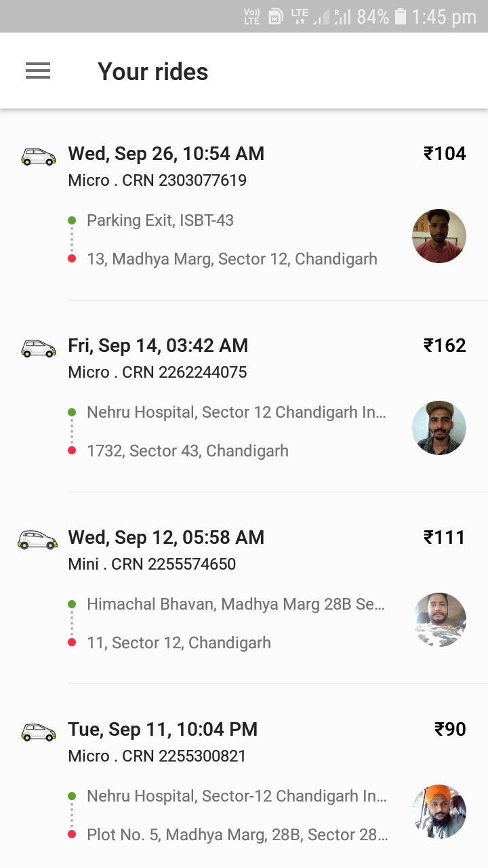Tap drop address 11, Sector 12, Chandigarh

tap(179, 643)
